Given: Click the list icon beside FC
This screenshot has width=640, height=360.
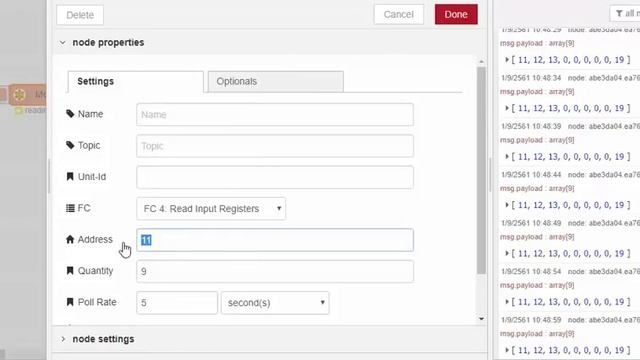Looking at the screenshot, I should coord(70,208).
